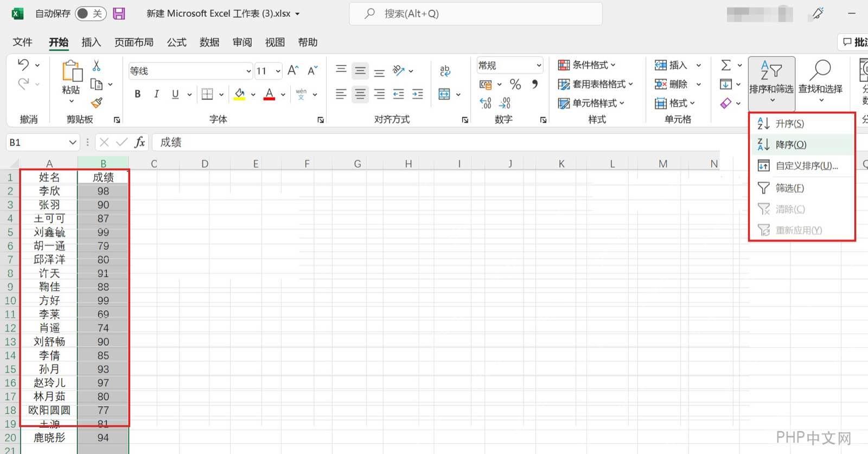This screenshot has height=454, width=868.
Task: Toggle Middle vertical alignment
Action: click(x=360, y=71)
